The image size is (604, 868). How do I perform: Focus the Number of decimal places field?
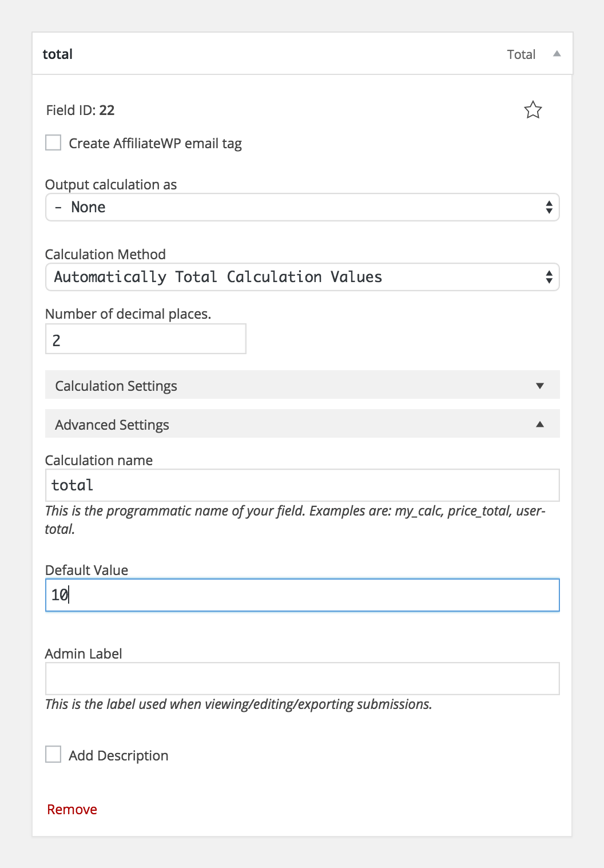pos(145,339)
